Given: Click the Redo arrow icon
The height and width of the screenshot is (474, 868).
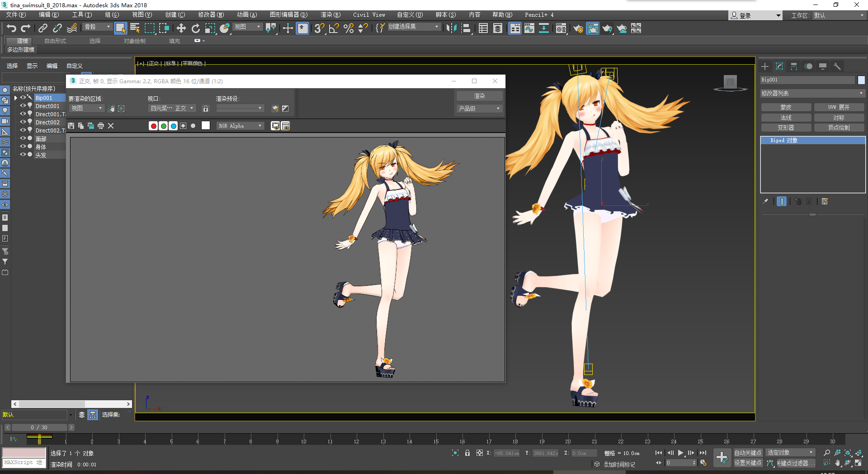Looking at the screenshot, I should pyautogui.click(x=26, y=28).
